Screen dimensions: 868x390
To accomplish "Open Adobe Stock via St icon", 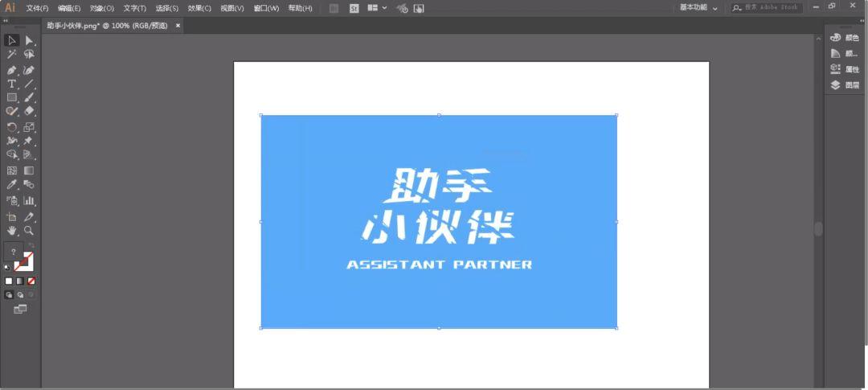I will pos(354,8).
